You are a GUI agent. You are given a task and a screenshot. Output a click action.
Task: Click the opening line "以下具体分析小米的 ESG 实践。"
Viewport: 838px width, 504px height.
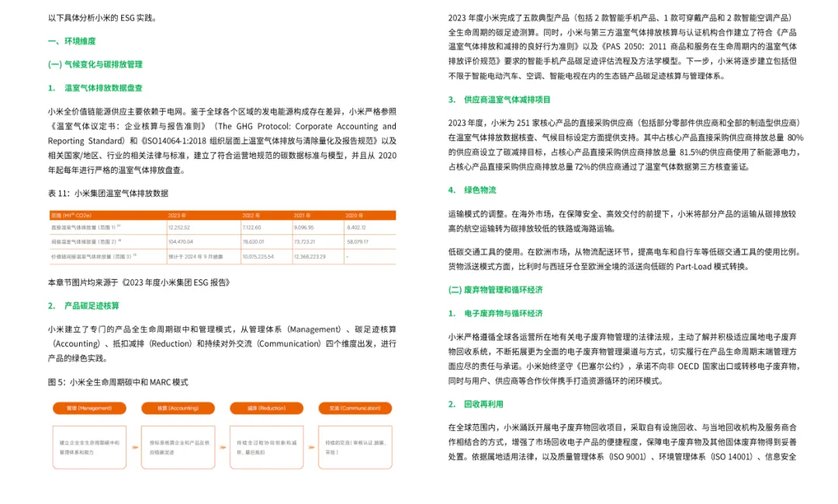[x=102, y=18]
